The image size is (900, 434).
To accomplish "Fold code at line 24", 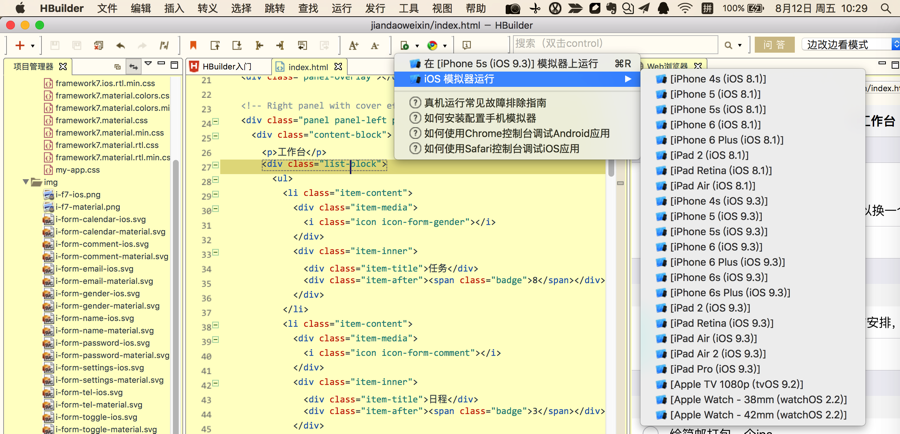I will coord(216,121).
